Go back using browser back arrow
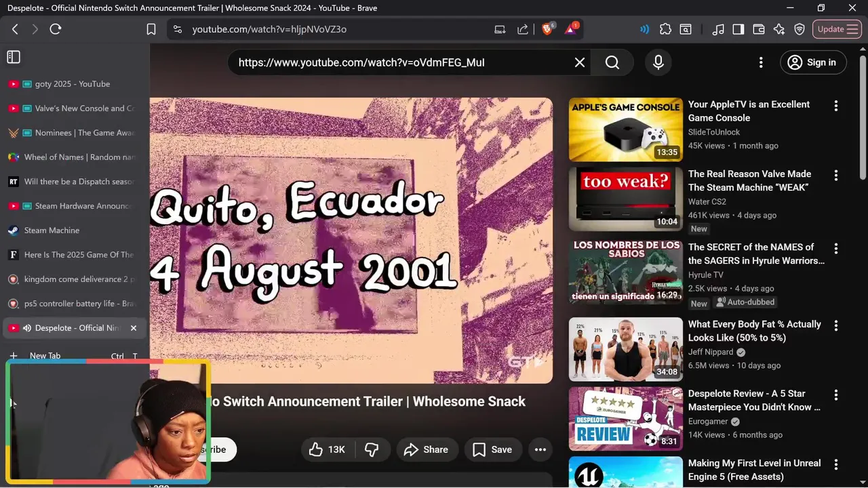 pyautogui.click(x=15, y=29)
